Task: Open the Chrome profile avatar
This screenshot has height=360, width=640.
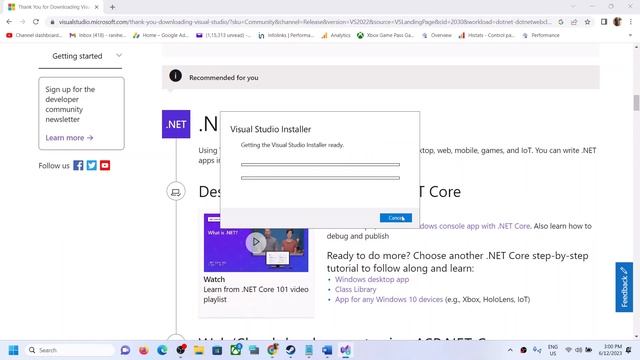Action: coord(617,22)
